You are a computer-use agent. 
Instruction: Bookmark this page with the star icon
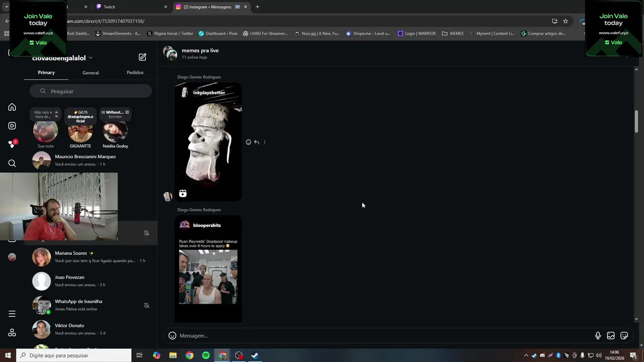coord(566,21)
